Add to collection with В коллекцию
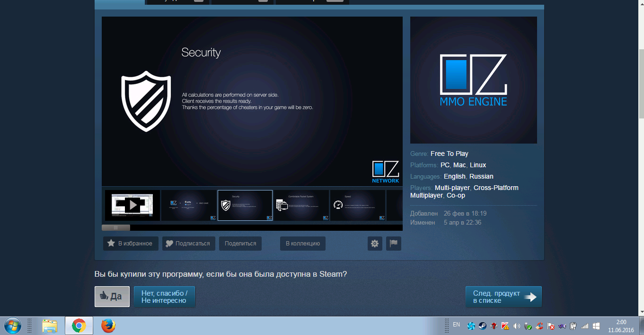The width and height of the screenshot is (644, 335). point(303,244)
